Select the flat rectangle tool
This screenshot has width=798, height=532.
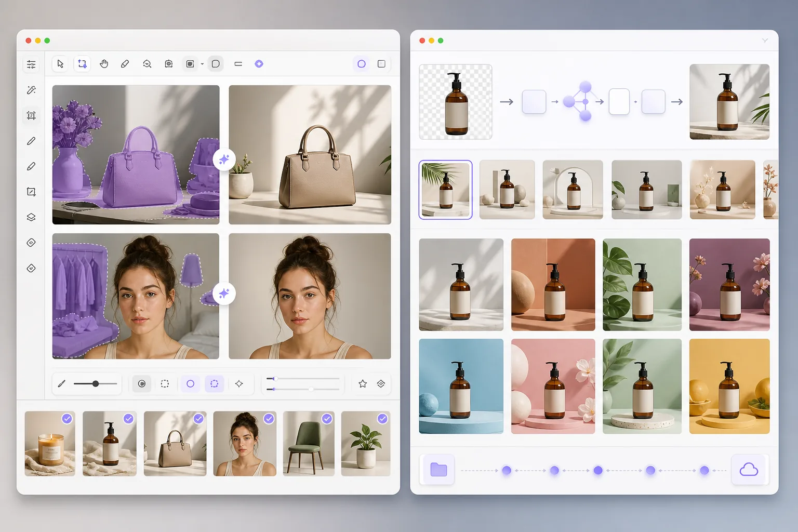(x=238, y=64)
